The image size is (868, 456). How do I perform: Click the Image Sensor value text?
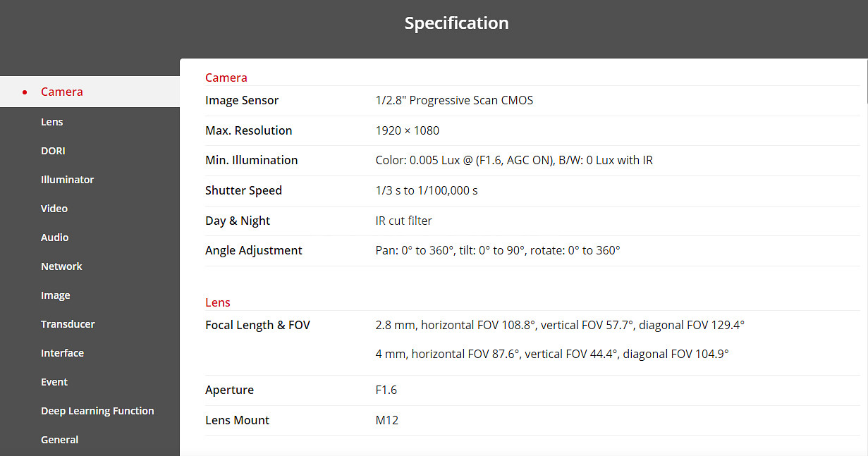(x=454, y=100)
